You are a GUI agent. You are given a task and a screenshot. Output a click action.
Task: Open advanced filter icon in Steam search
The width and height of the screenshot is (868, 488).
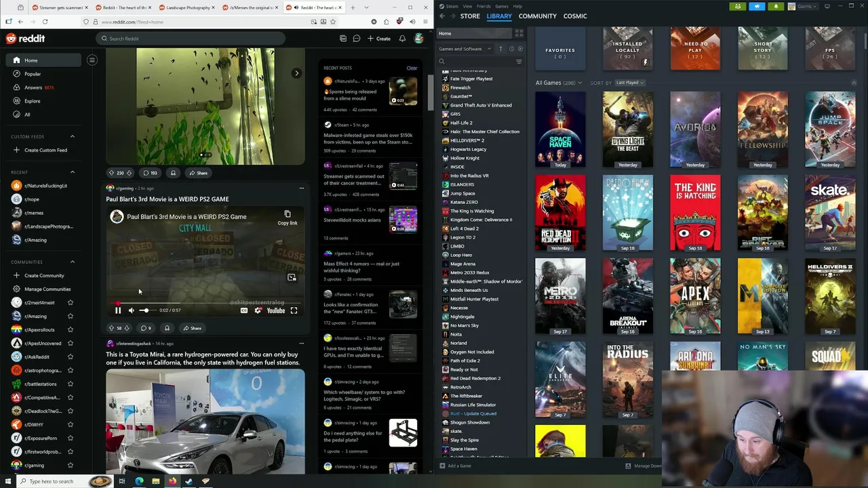point(519,62)
